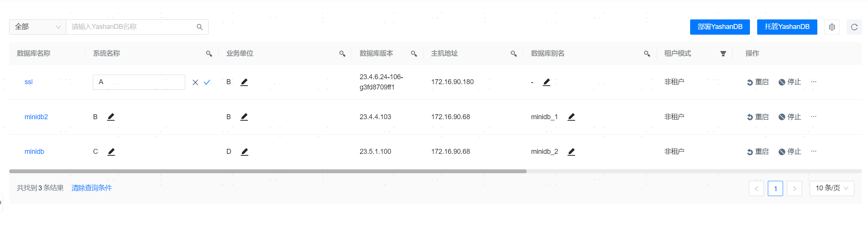Viewport: 868px width, 241px height.
Task: Click search icon in 系统名称 column header
Action: point(209,54)
